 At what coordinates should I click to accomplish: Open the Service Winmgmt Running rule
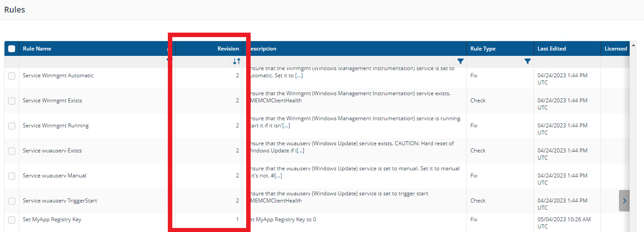(55, 126)
